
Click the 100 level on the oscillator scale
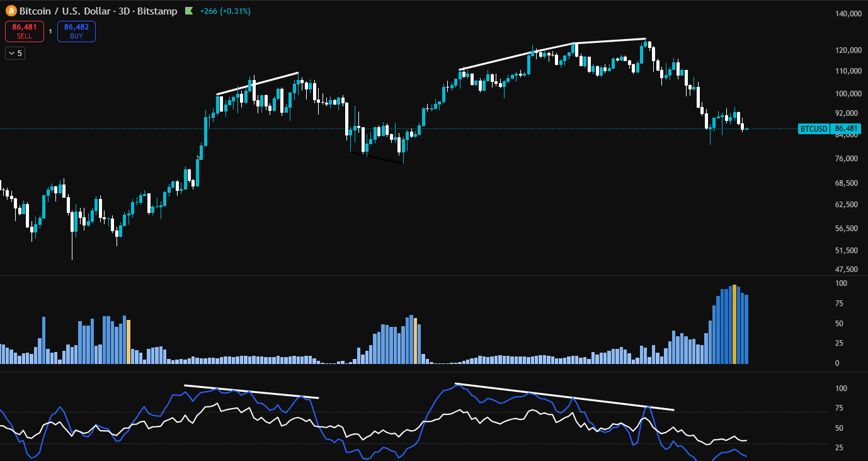pos(840,389)
